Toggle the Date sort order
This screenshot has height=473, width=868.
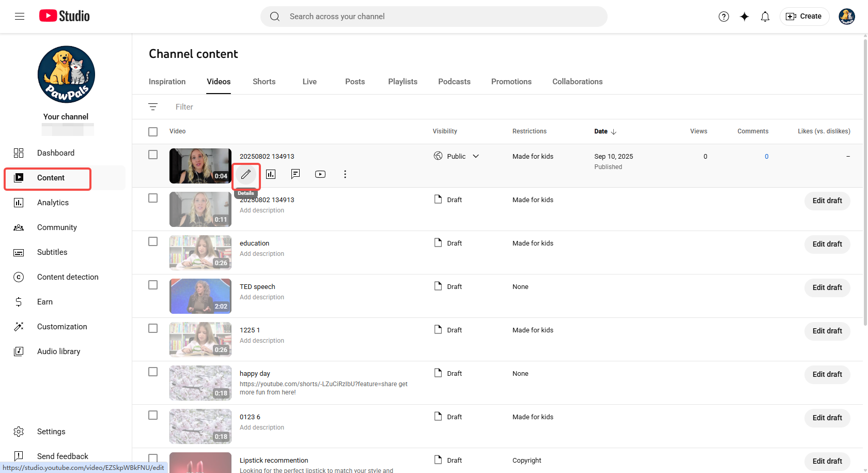click(605, 131)
